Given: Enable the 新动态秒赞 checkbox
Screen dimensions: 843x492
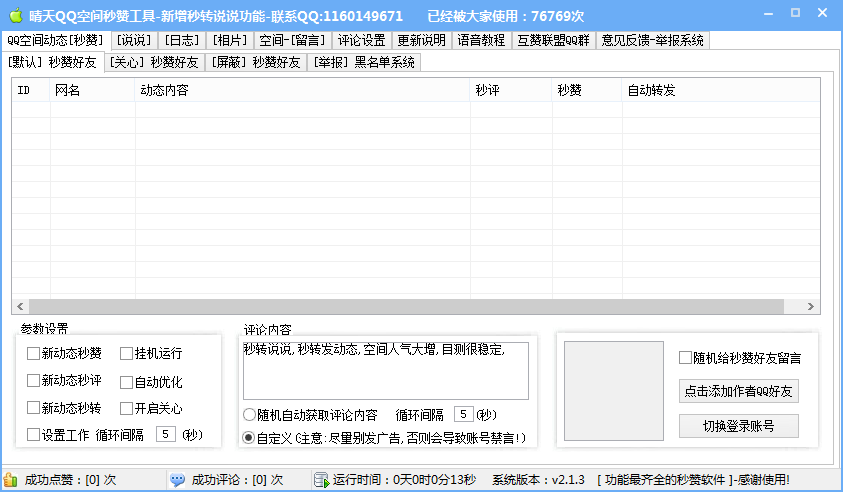Looking at the screenshot, I should 34,353.
